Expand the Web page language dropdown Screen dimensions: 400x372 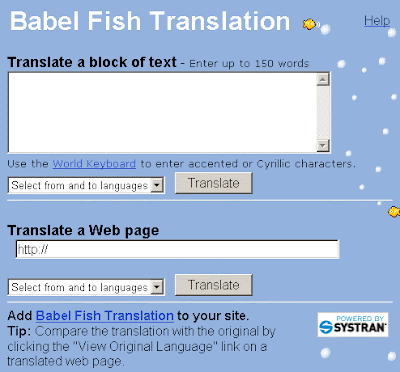(x=86, y=287)
